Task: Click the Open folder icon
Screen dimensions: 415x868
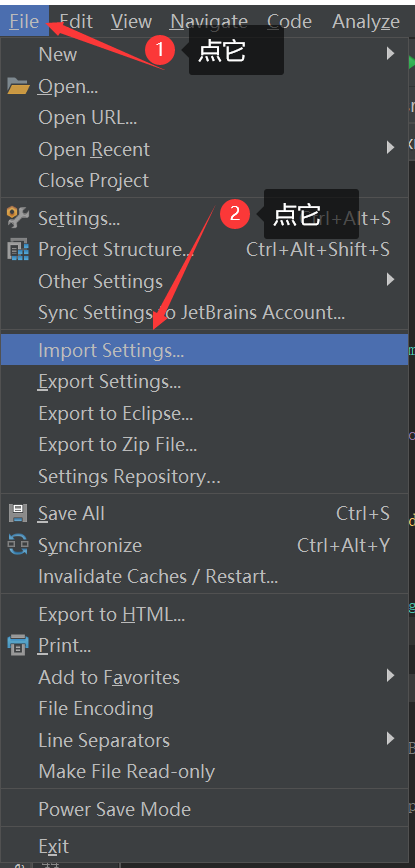Action: 18,86
